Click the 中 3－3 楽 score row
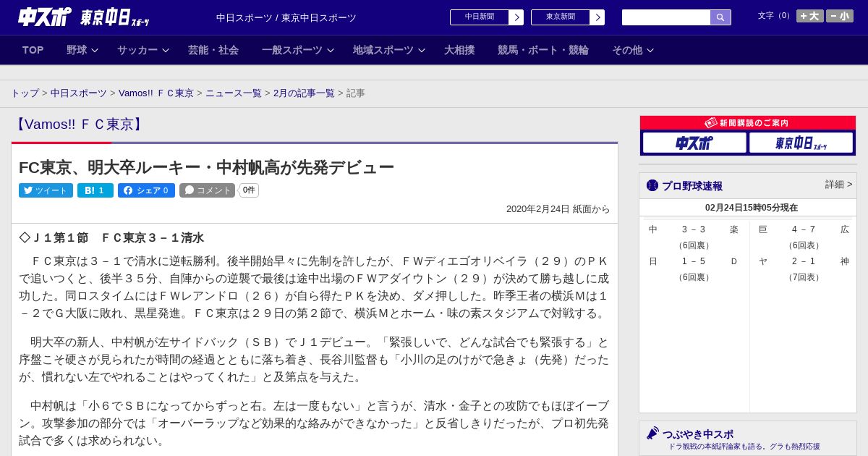 [694, 229]
